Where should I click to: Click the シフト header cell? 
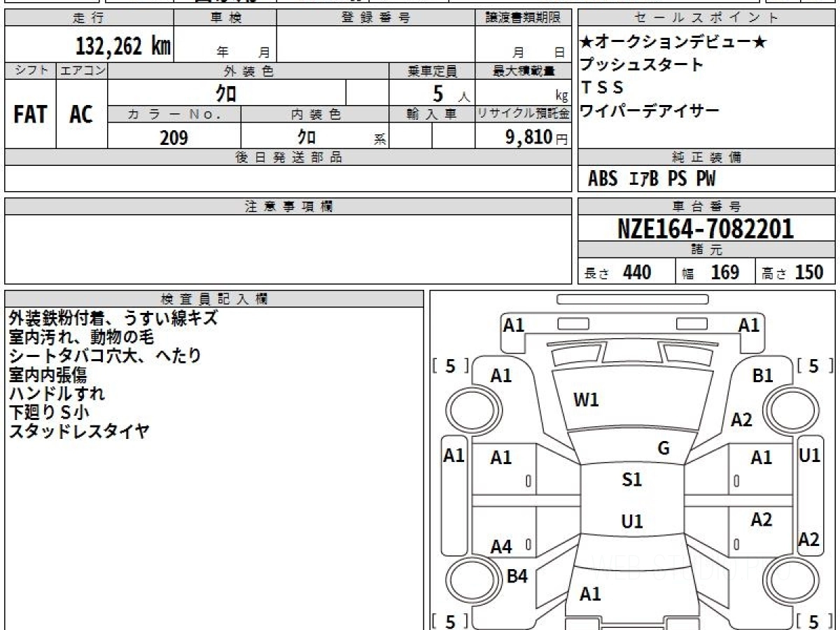tap(30, 71)
